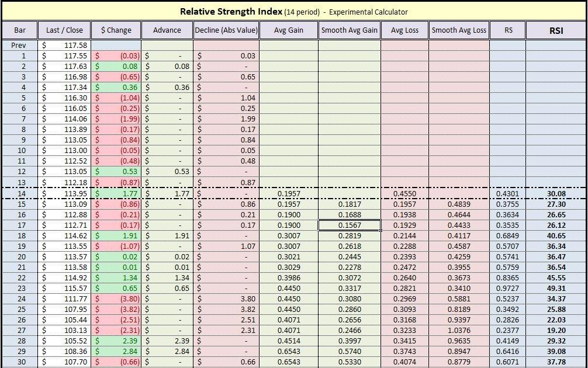
Task: Select the Avg Loss value 0.4550
Action: 404,194
